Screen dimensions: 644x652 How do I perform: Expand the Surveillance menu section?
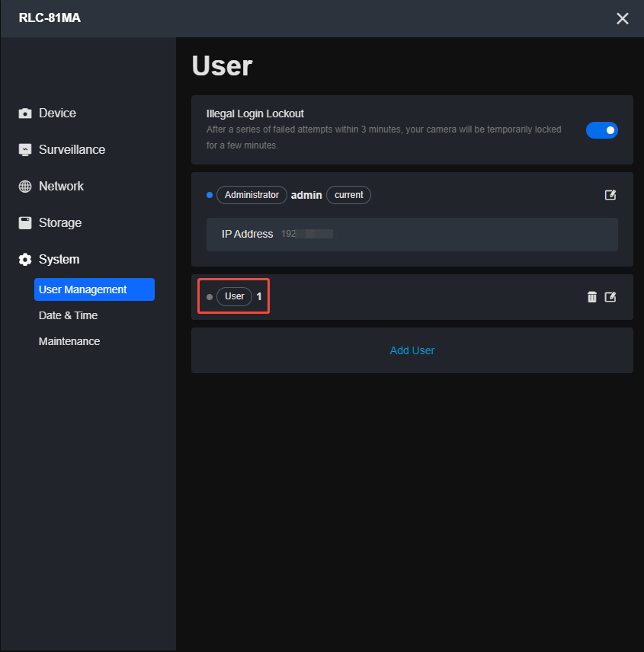tap(72, 150)
